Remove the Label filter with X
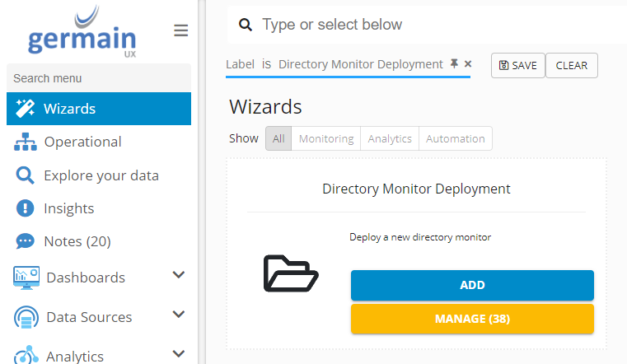Screen dimensions: 627x364 pos(468,64)
